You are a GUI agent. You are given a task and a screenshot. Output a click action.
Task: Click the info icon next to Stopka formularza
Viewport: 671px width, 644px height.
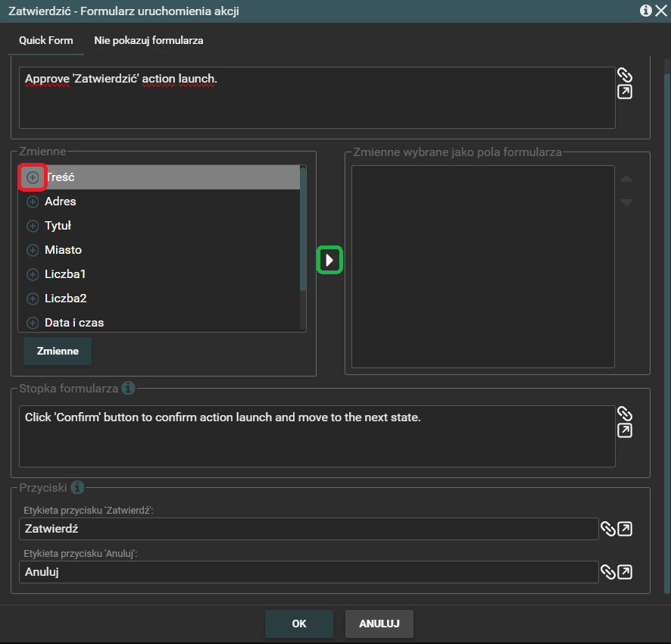coord(128,388)
